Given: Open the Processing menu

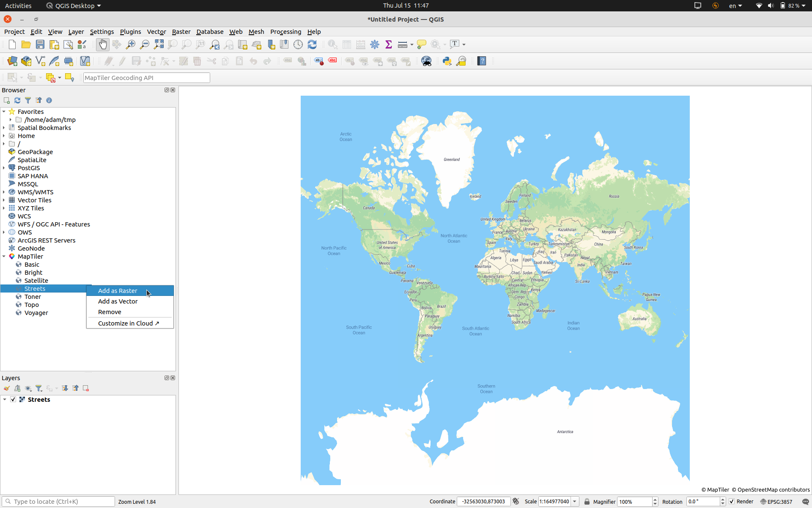Looking at the screenshot, I should pyautogui.click(x=285, y=32).
